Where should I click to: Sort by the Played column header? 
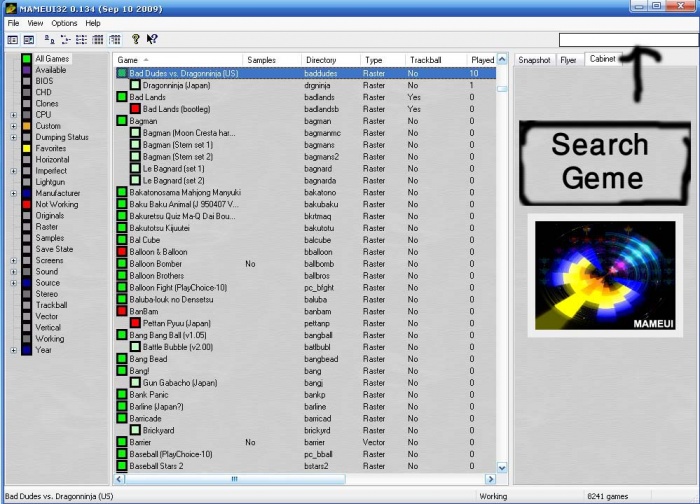tap(481, 60)
